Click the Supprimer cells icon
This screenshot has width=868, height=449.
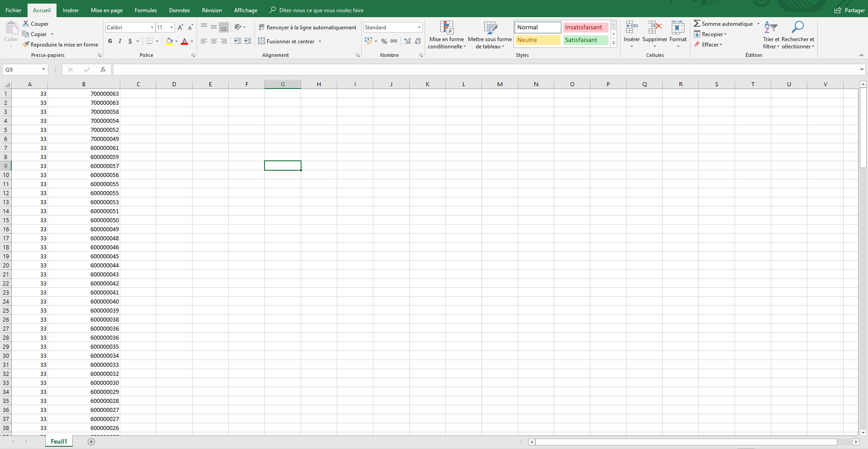(655, 28)
